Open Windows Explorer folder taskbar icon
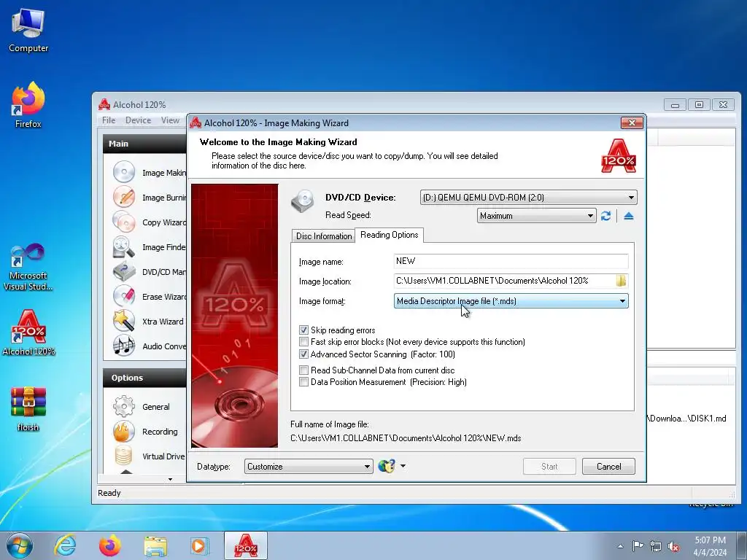 [155, 545]
